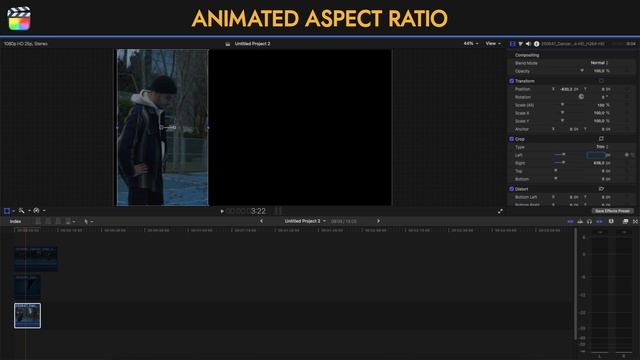The image size is (640, 360).
Task: Click the Final Cut Pro logo
Action: click(x=19, y=19)
